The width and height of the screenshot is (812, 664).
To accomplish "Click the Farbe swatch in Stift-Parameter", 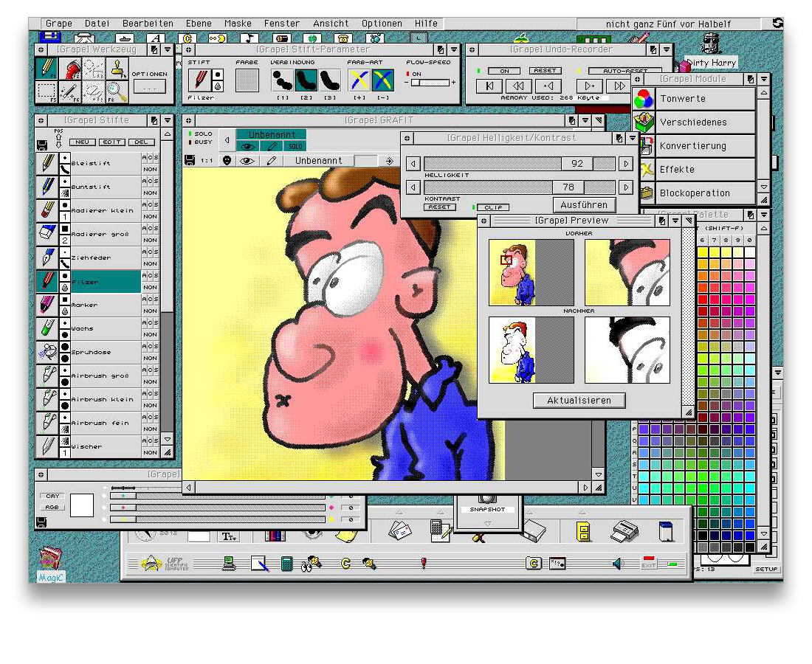I will click(x=247, y=80).
